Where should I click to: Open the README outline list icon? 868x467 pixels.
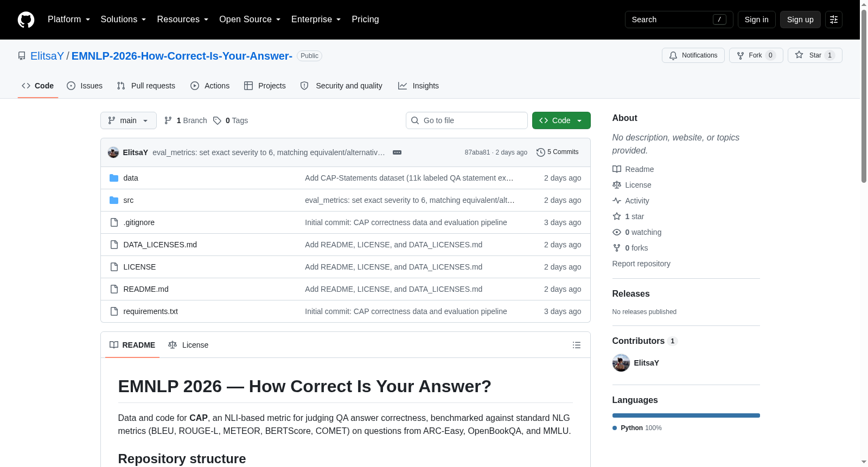[x=577, y=345]
